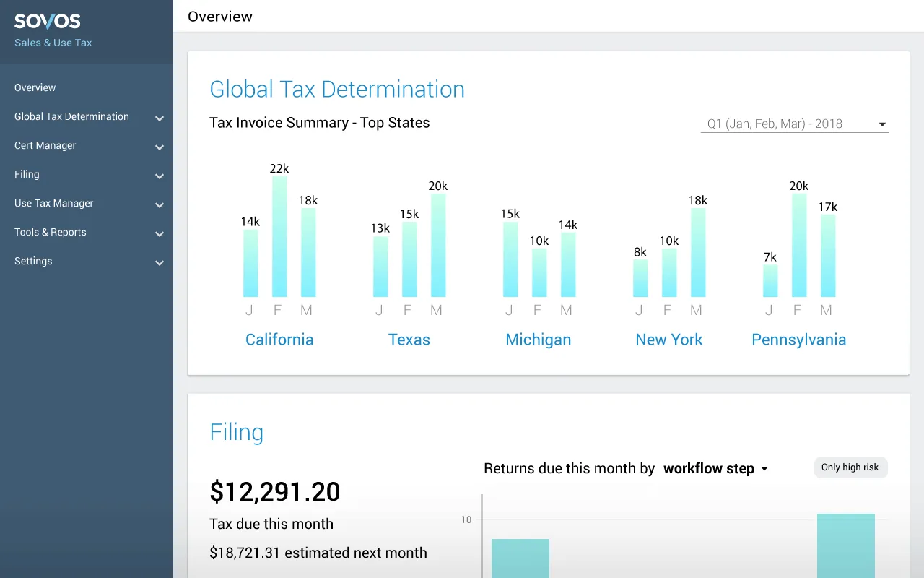The height and width of the screenshot is (578, 924).
Task: Click the Sovos logo
Action: click(x=48, y=22)
